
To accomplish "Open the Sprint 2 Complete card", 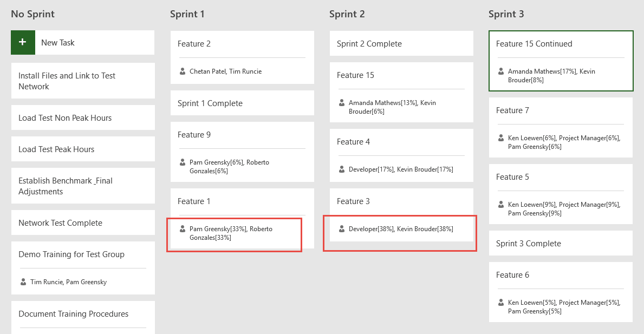I will pos(401,43).
